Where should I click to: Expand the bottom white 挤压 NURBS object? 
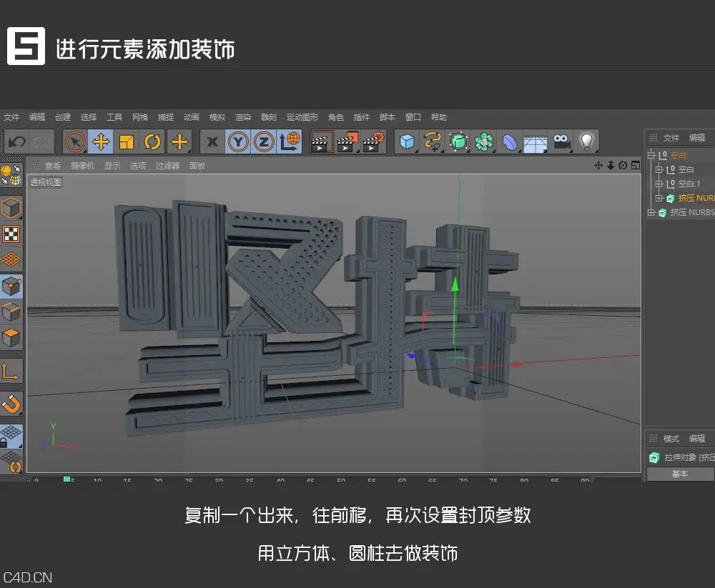pos(651,212)
